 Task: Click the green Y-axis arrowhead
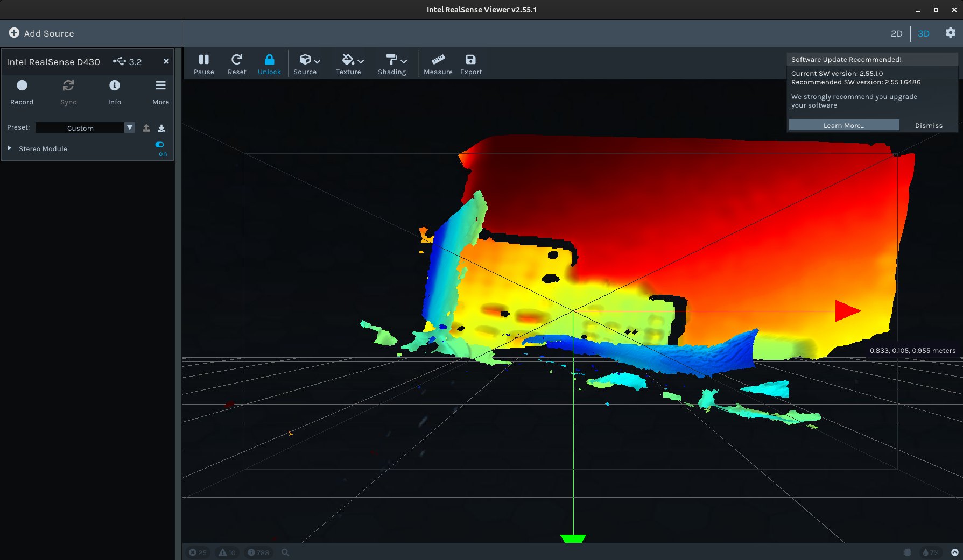pos(573,538)
